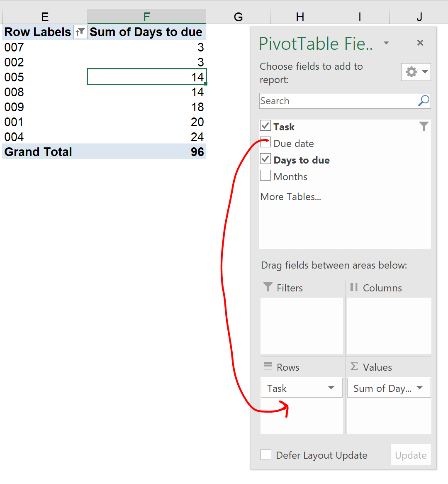Viewport: 448px width, 484px height.
Task: Click inside the field Search box
Action: pyautogui.click(x=336, y=101)
